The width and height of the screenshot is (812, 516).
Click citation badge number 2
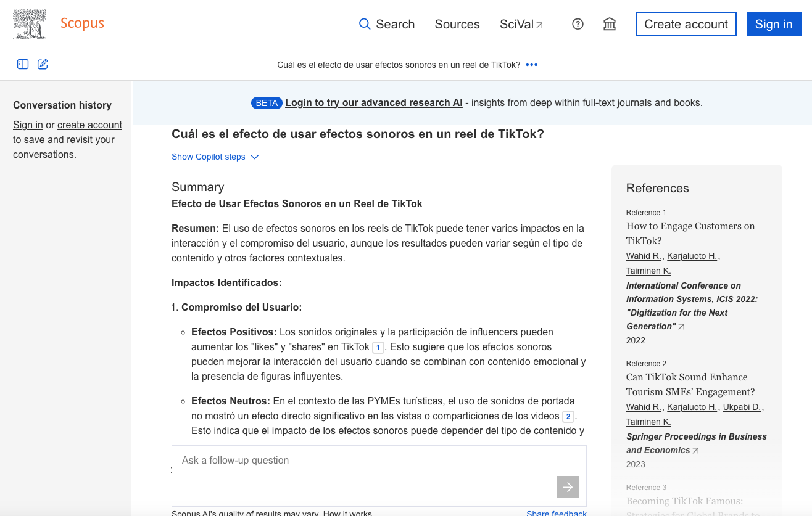tap(568, 416)
